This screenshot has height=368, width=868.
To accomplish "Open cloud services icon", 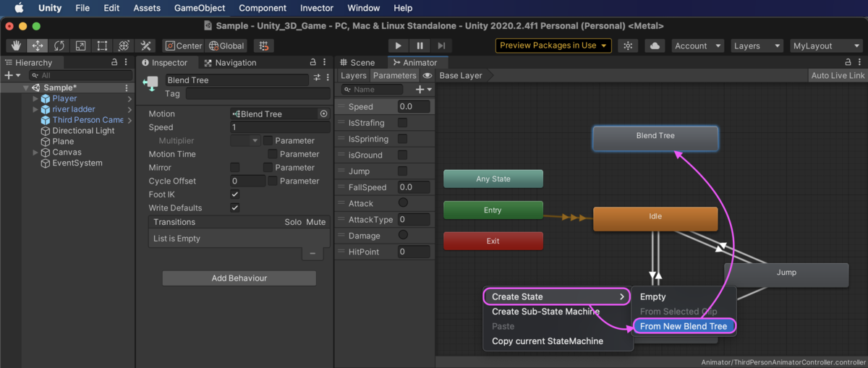I will pos(655,46).
